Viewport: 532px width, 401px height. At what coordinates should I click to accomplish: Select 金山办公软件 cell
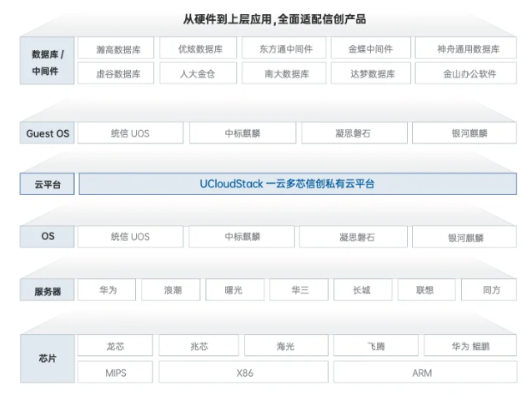point(466,73)
